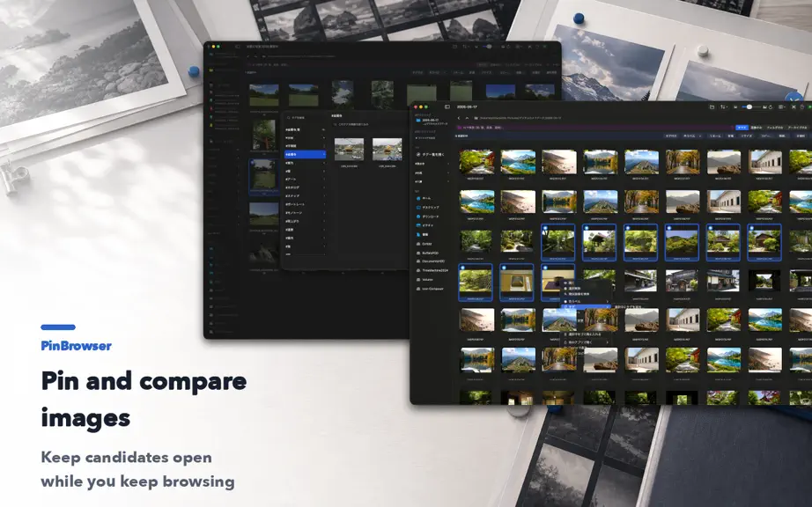Select back window thumbnail of clouds through trees
This screenshot has width=812, height=507.
tap(343, 93)
